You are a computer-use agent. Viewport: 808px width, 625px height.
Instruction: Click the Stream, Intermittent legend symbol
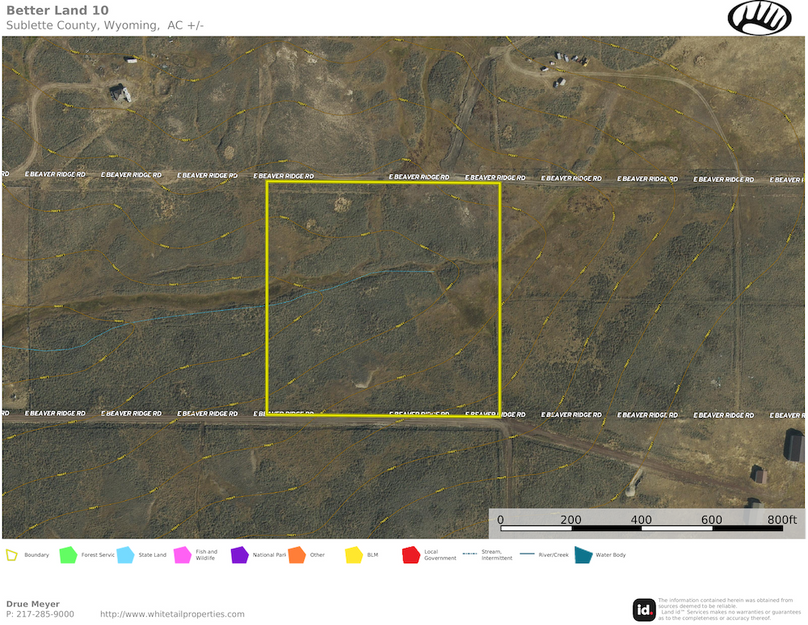[x=468, y=554]
